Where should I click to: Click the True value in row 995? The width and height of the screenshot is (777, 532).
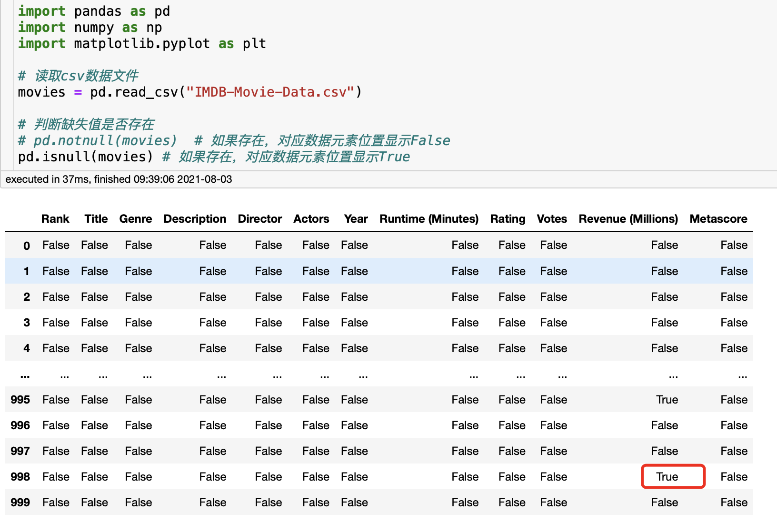tap(667, 400)
